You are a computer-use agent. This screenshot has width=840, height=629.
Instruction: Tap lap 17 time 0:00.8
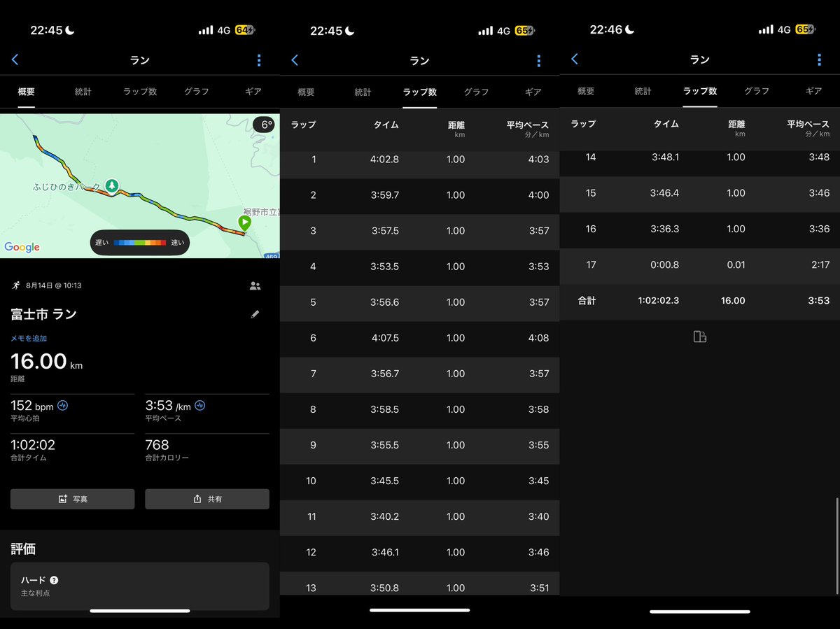(665, 264)
